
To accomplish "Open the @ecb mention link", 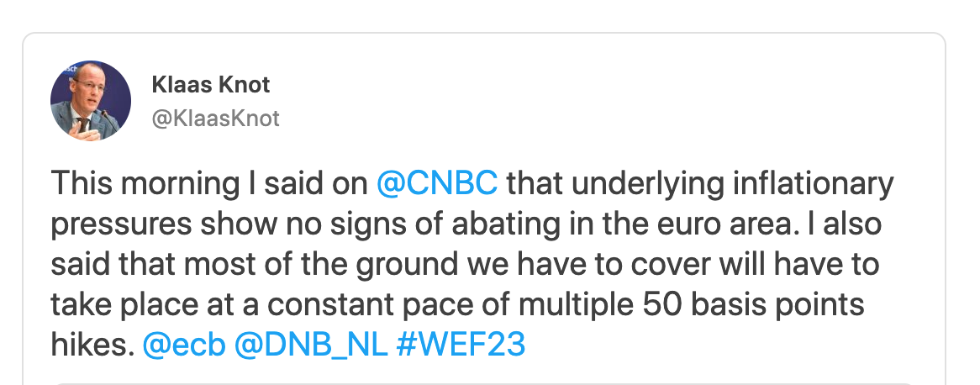I will click(184, 345).
